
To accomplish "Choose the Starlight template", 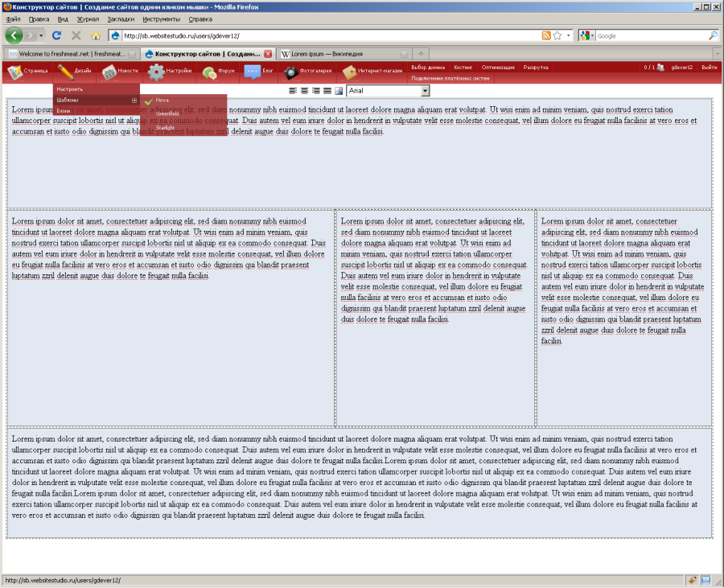I will [x=165, y=127].
